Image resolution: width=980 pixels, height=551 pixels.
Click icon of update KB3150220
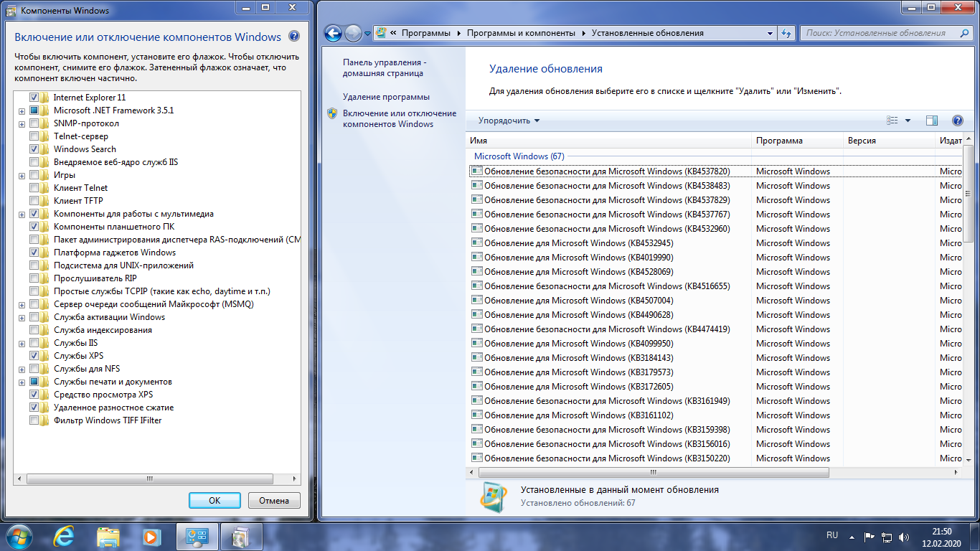point(477,458)
